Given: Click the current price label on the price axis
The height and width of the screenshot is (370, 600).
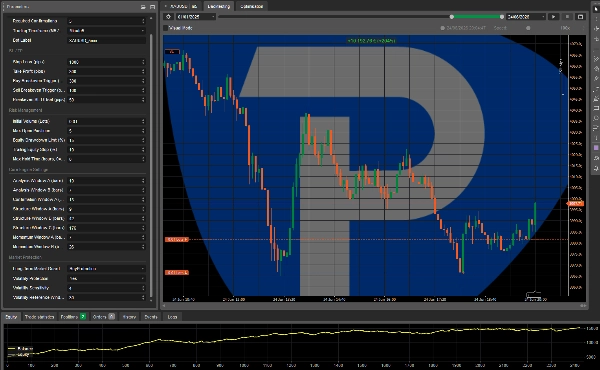Looking at the screenshot, I should pyautogui.click(x=575, y=204).
